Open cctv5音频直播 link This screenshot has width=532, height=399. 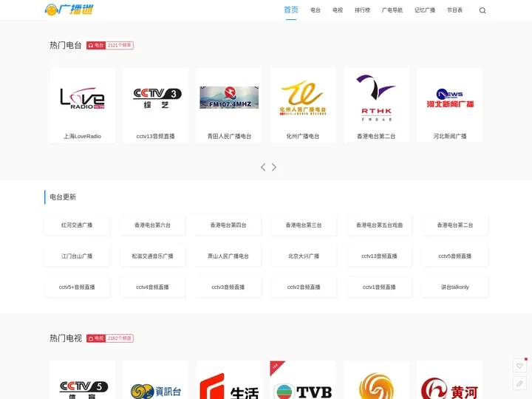click(x=455, y=256)
